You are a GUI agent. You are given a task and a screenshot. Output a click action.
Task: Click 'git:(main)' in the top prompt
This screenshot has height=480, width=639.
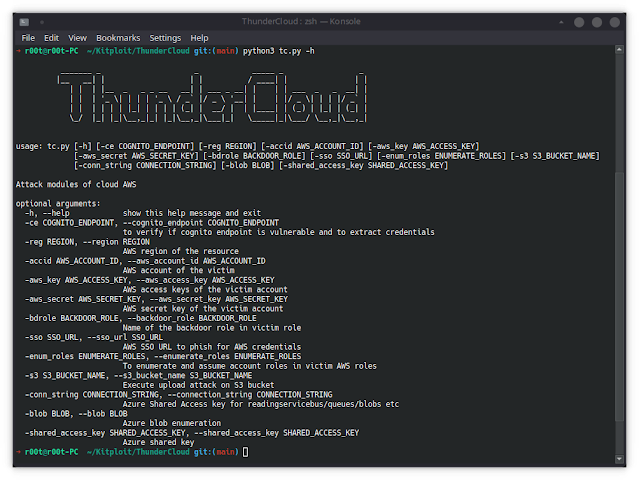[216, 51]
